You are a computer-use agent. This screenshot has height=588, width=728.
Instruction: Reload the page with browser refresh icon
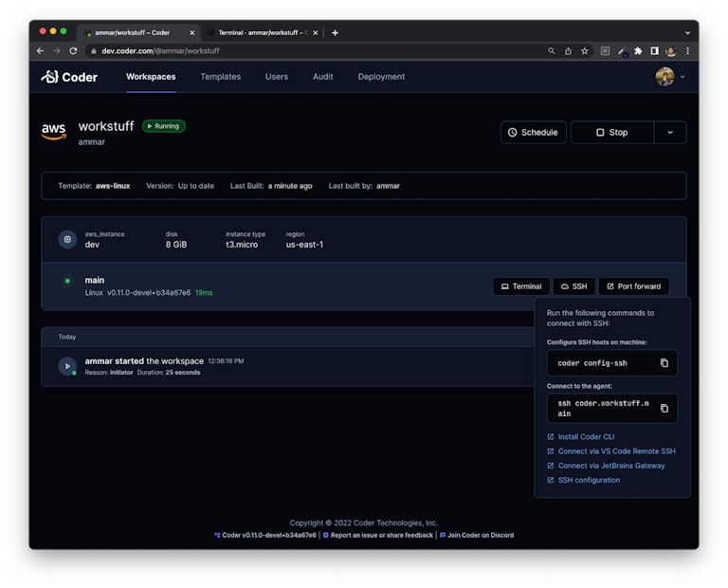point(73,51)
